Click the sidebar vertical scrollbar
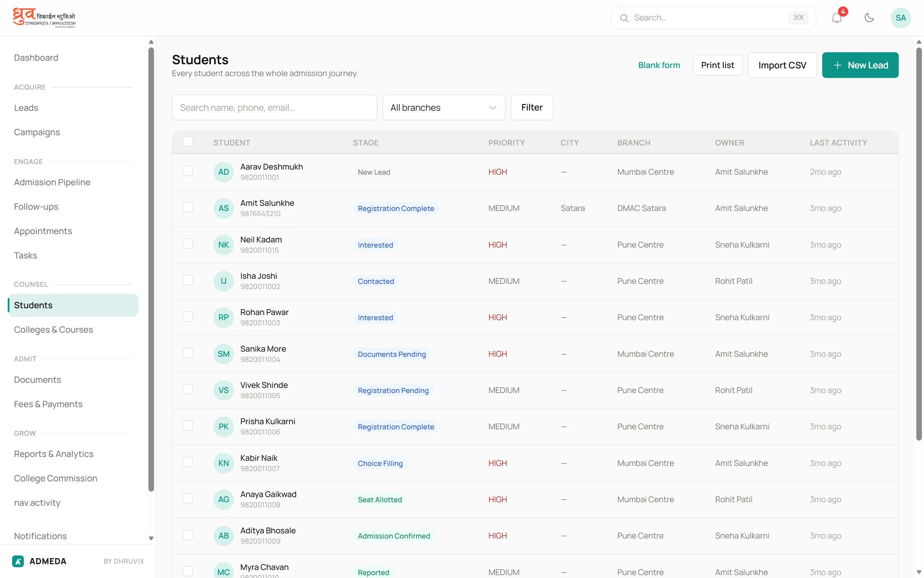 point(151,269)
